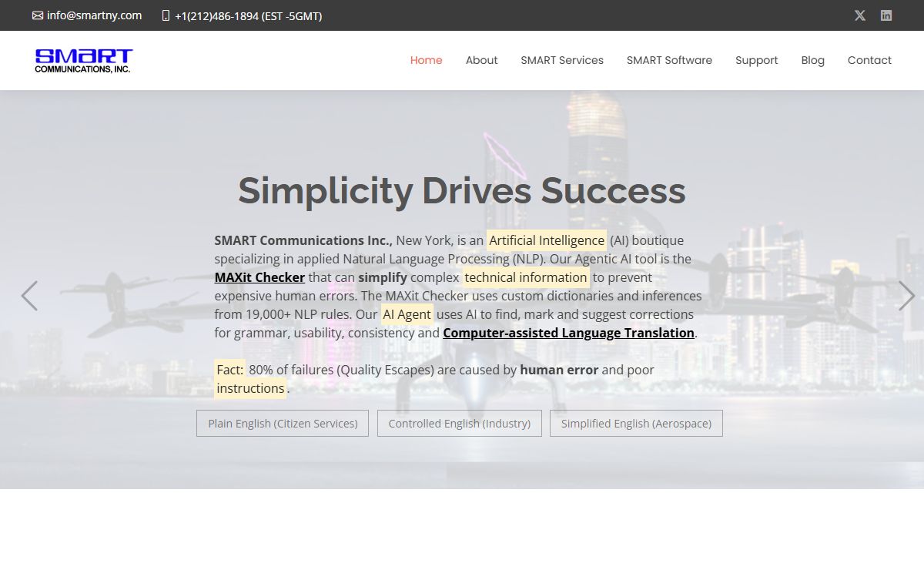
Task: Click the highlighted instructions word
Action: 250,388
